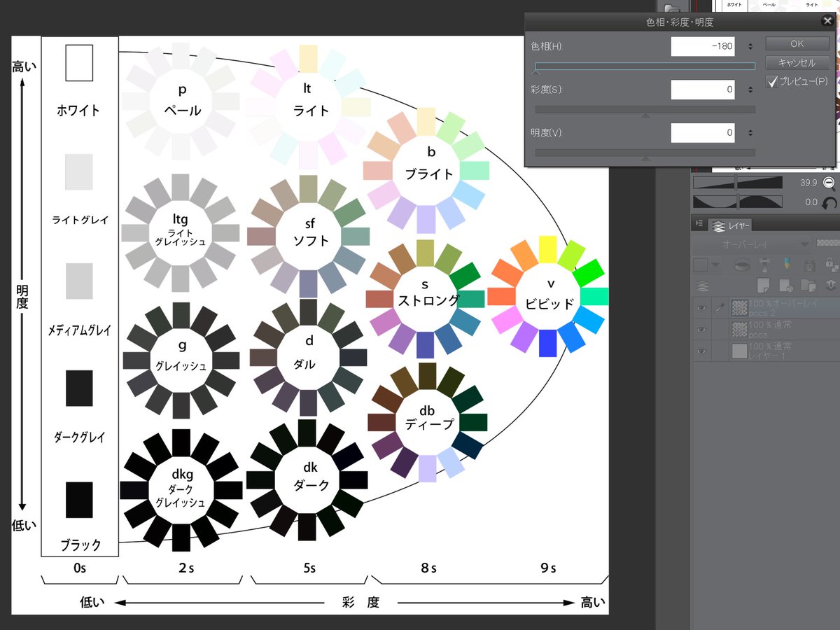
Task: Click the 39.9 zoom value
Action: tap(809, 183)
